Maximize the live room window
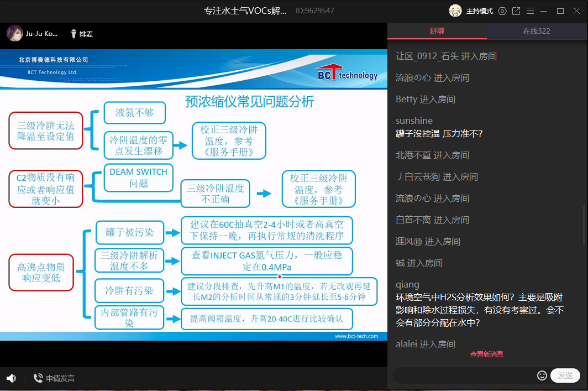 pyautogui.click(x=560, y=11)
